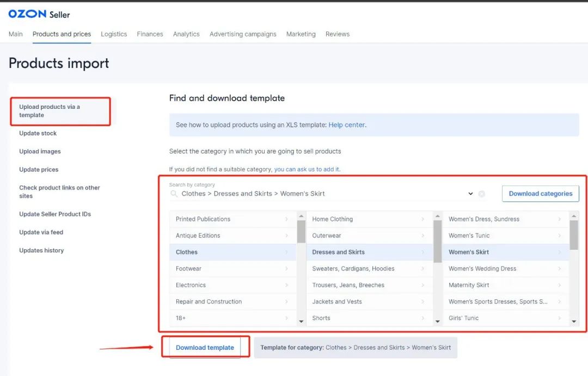Click the Download template button
This screenshot has width=588, height=376.
205,348
